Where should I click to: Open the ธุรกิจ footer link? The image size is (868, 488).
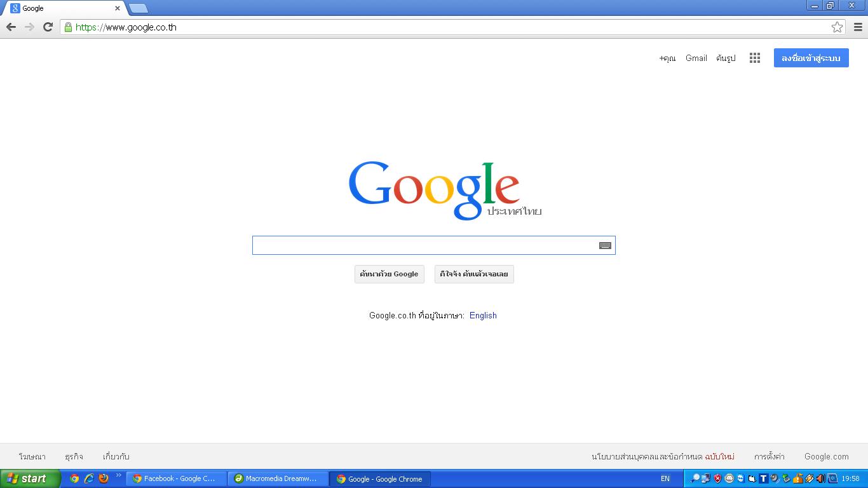[x=74, y=456]
